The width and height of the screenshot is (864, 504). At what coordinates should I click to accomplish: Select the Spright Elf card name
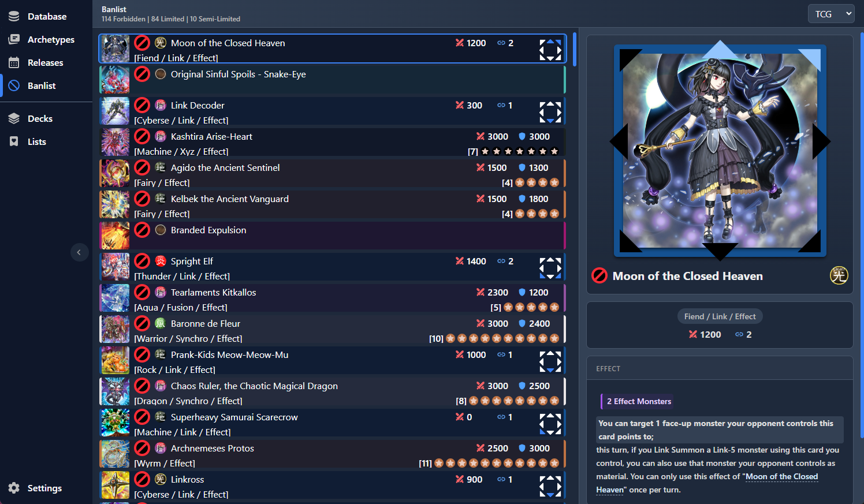click(192, 261)
